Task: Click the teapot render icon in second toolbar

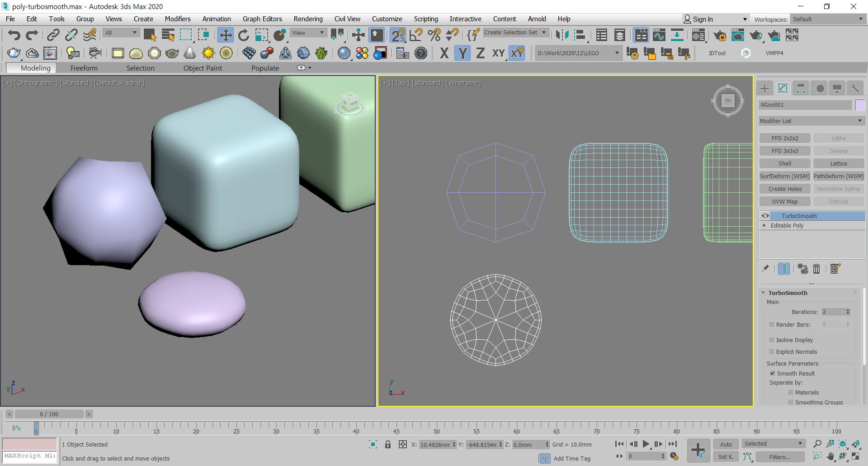Action: point(14,53)
